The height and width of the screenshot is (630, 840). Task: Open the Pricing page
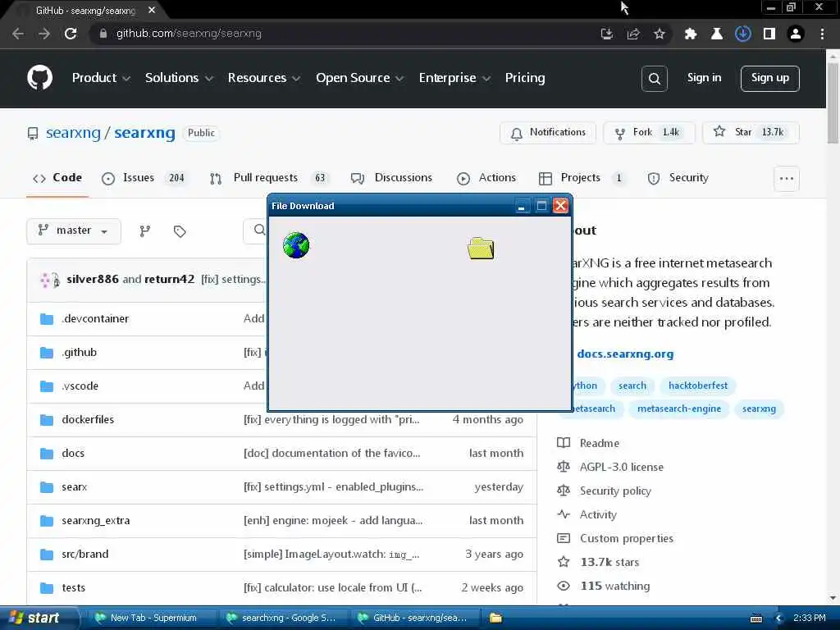pyautogui.click(x=525, y=78)
